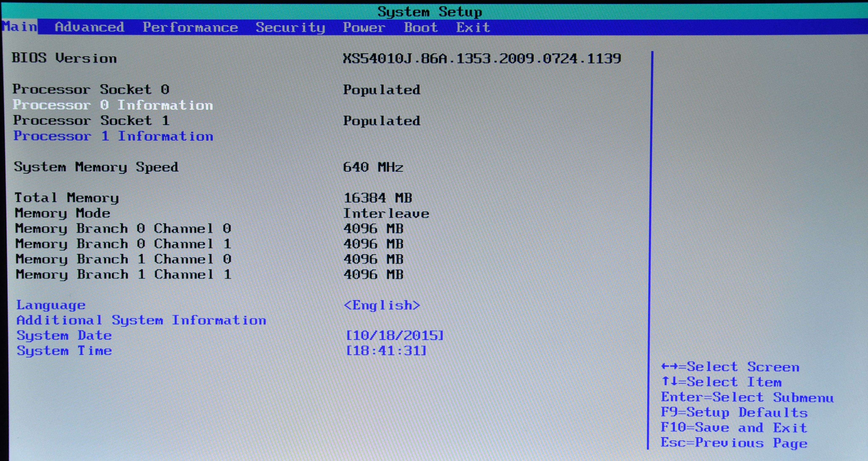
Task: Edit the system date field 10/18/2015
Action: tap(395, 335)
